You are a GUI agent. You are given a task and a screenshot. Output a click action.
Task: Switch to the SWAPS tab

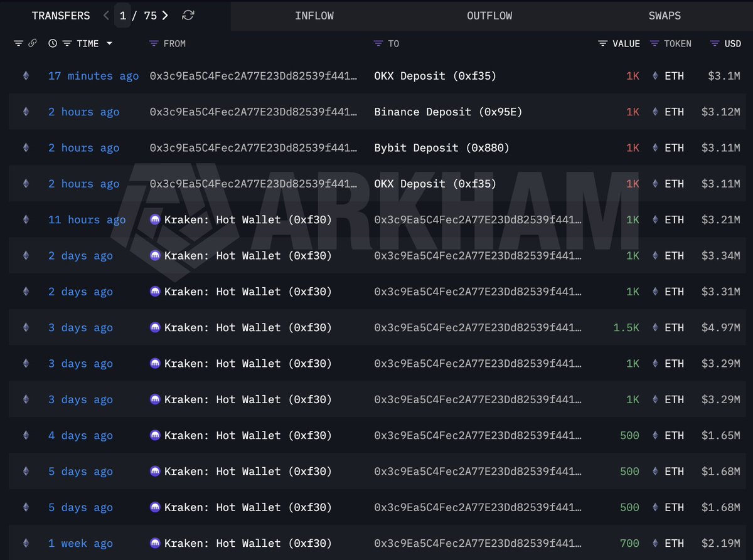tap(665, 16)
